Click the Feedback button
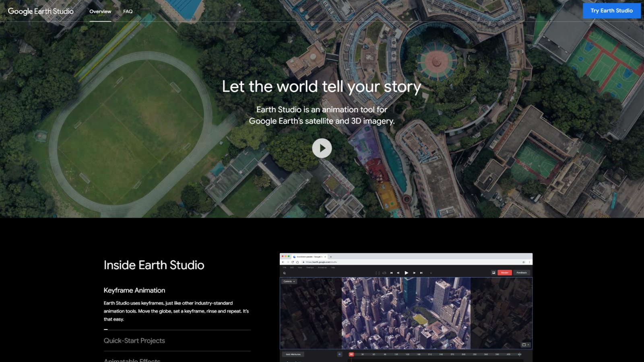The image size is (644, 362). pos(522,273)
